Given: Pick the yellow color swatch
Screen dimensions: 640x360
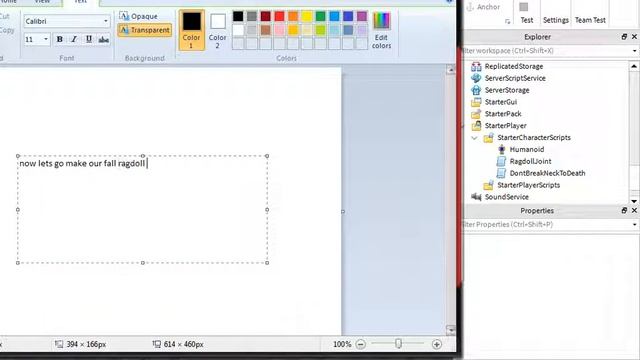Looking at the screenshot, I should point(307,16).
